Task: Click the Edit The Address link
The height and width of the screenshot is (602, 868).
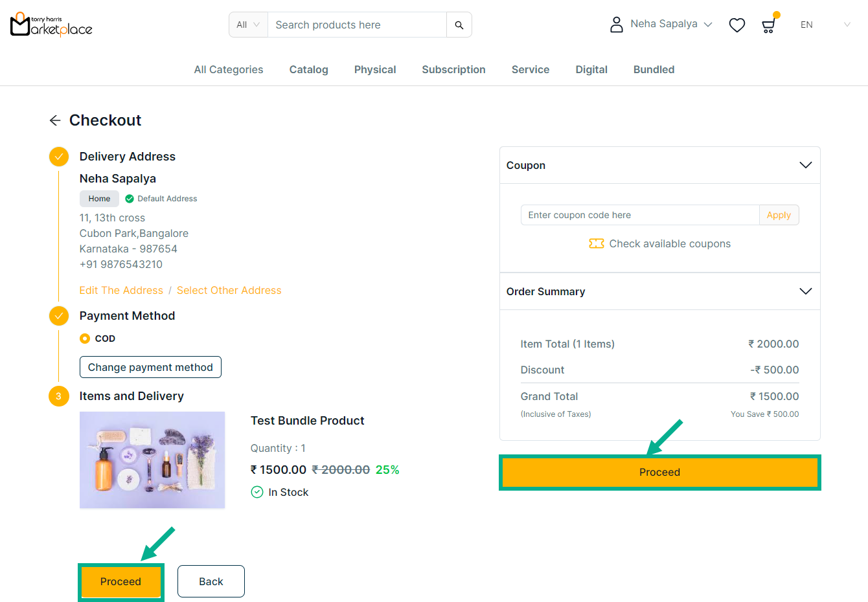Action: pos(121,291)
